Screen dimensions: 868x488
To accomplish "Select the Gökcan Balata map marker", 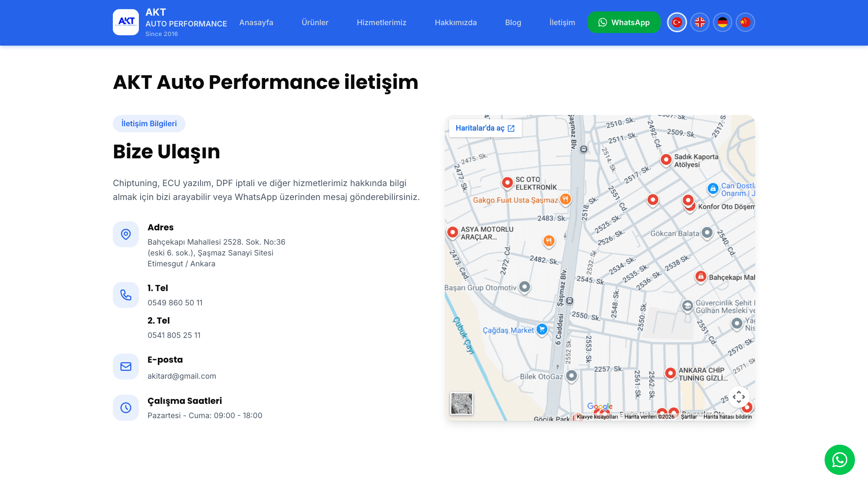I will tap(707, 233).
